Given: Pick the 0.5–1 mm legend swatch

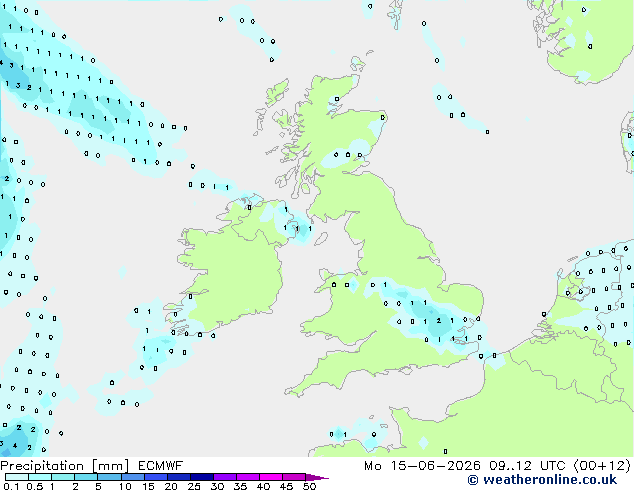Looking at the screenshot, I should pos(40,477).
